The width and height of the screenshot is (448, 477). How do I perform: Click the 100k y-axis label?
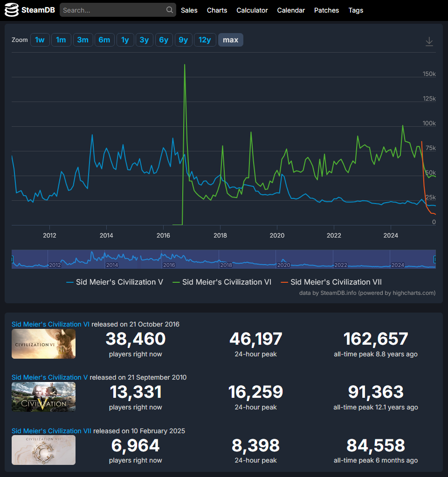429,123
